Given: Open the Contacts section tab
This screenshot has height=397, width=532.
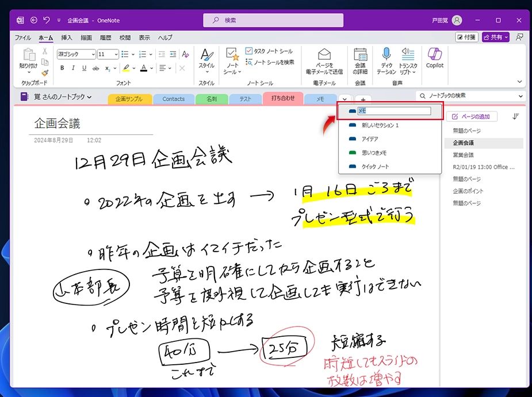Looking at the screenshot, I should point(173,99).
